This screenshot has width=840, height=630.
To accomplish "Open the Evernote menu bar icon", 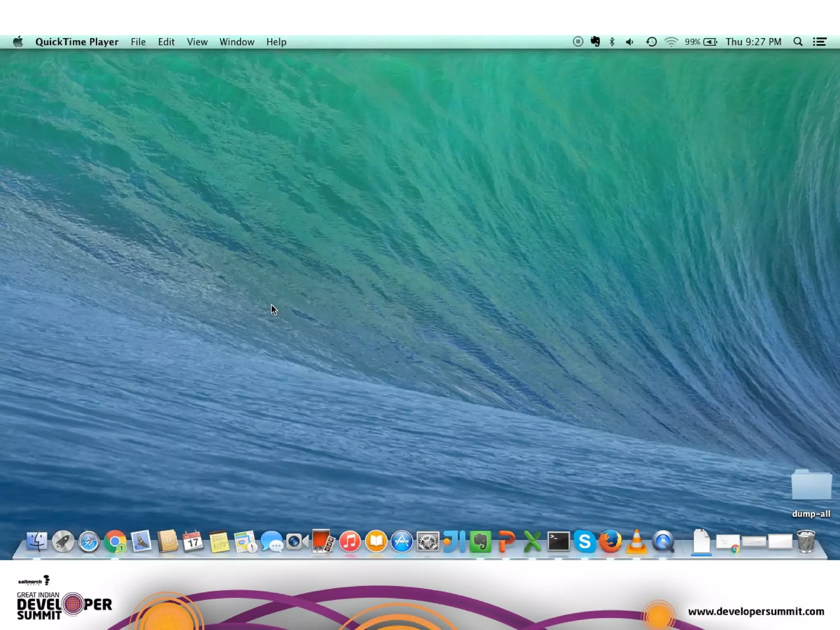I will (x=595, y=41).
